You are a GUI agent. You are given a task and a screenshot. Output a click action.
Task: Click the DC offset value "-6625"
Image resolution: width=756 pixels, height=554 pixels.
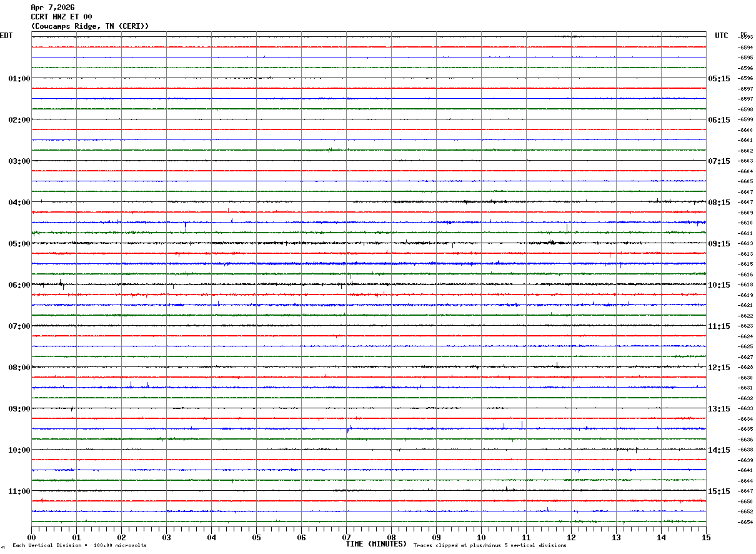745,346
